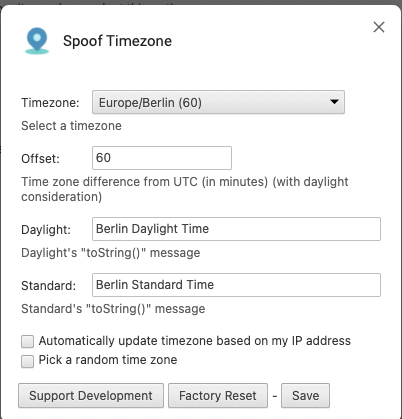
Task: Click the Support Development button
Action: (91, 396)
